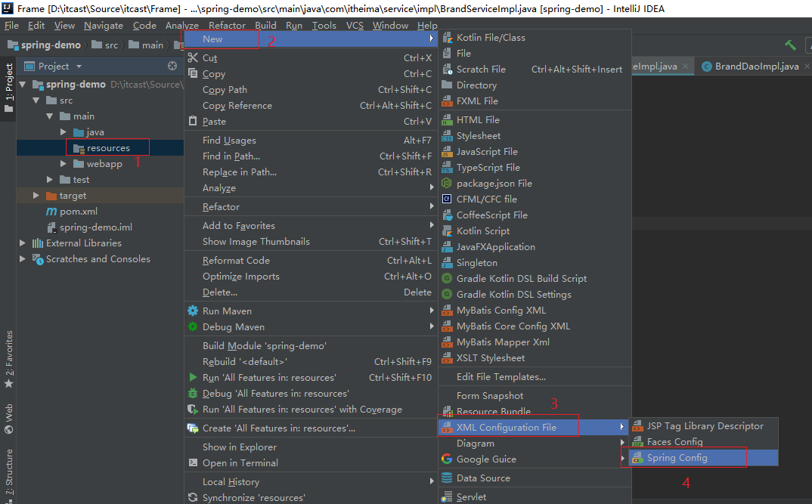Viewport: 812px width, 504px height.
Task: Click the green build hammer icon
Action: click(791, 45)
